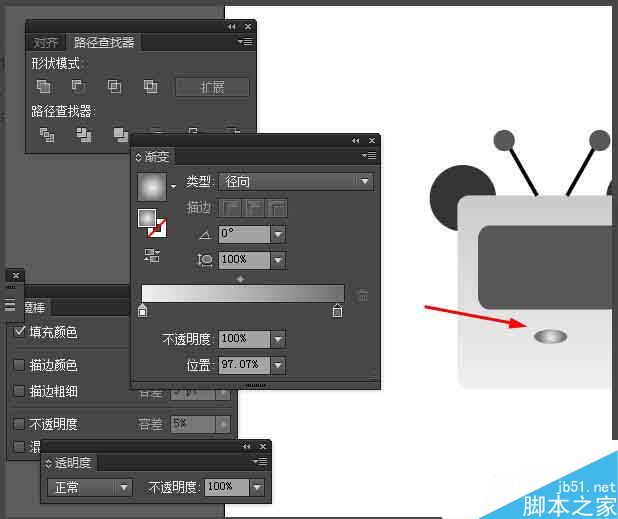Enable the 不透明度 checkbox in magic wand panel
This screenshot has height=519, width=618.
click(x=19, y=424)
